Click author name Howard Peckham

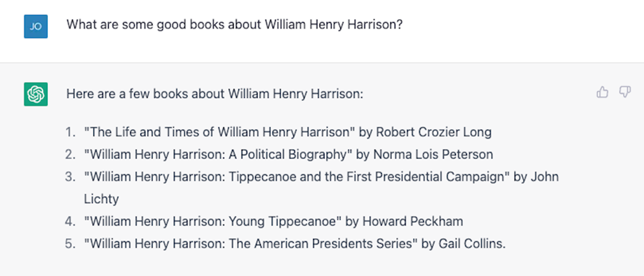[x=412, y=221]
